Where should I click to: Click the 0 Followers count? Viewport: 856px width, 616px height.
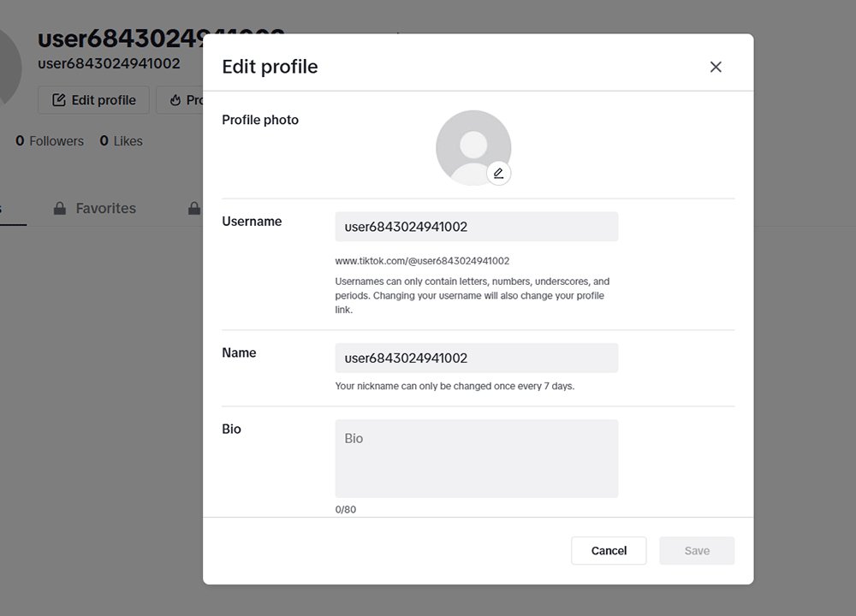coord(49,140)
